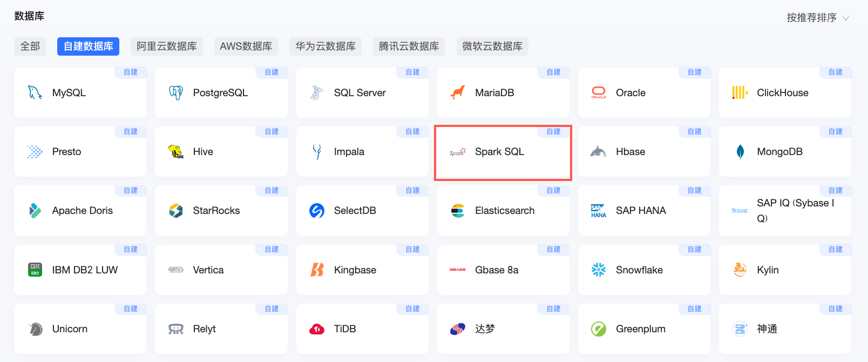Click the Relyt logo icon
Screen dimensions: 868x362
(176, 329)
